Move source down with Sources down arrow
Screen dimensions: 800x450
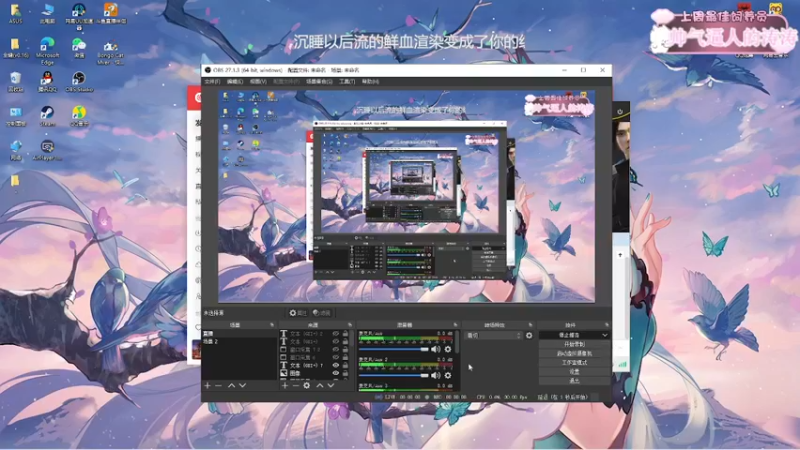(x=331, y=386)
